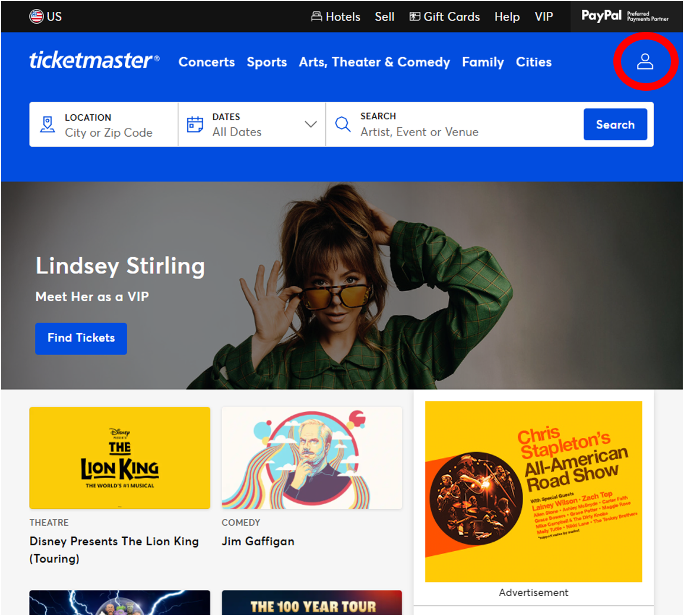Image resolution: width=684 pixels, height=616 pixels.
Task: Click the ticketmaster logo
Action: (94, 61)
